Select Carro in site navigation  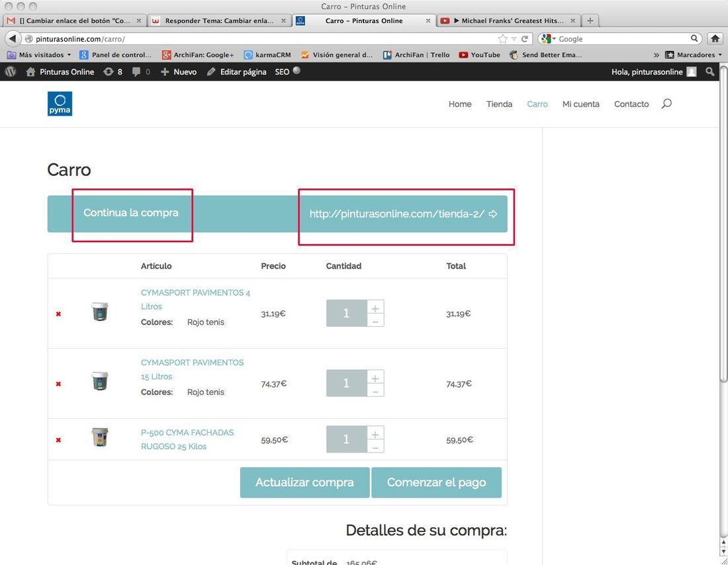tap(537, 104)
